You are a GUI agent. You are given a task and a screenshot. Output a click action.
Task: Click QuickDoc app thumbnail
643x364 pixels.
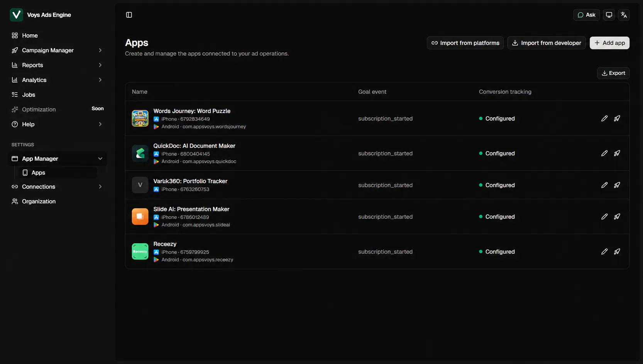click(x=140, y=153)
